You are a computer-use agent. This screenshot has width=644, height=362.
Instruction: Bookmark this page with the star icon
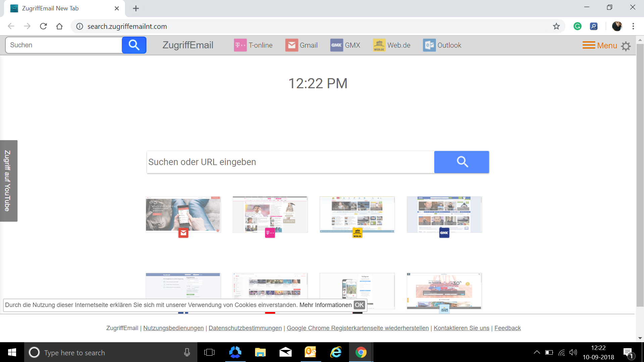tap(556, 26)
